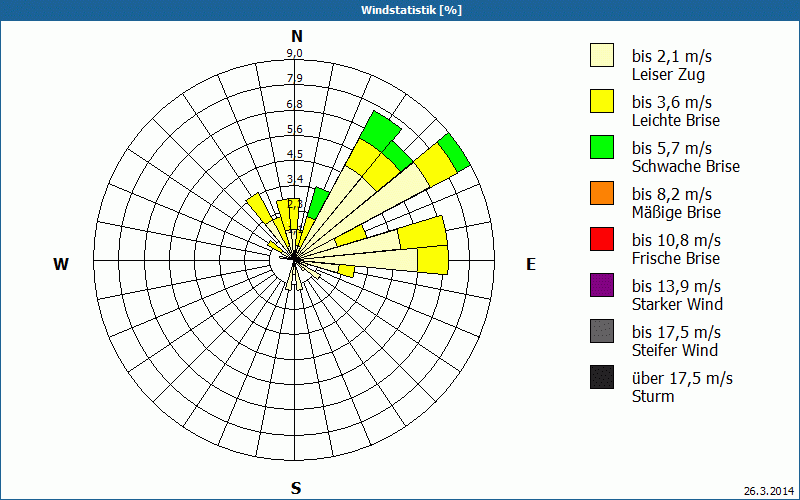
Task: Click the 5,6 scale value
Action: coord(294,129)
